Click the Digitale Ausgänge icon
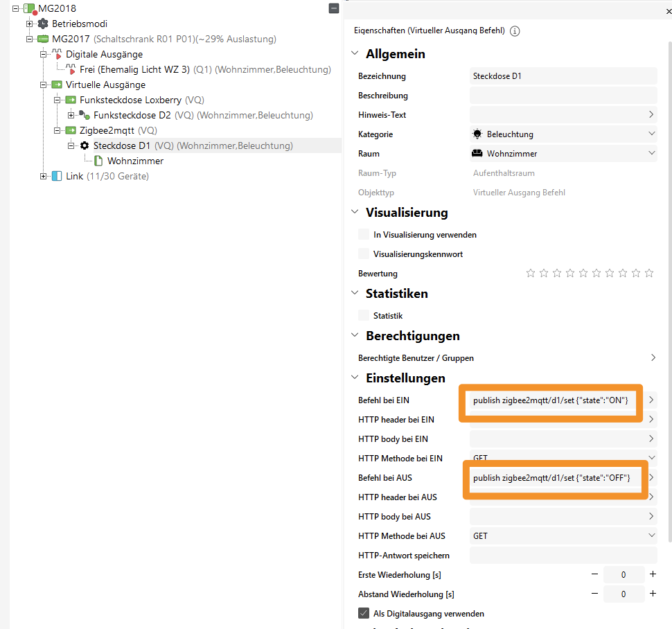Screen dimensions: 672x629 (57, 54)
